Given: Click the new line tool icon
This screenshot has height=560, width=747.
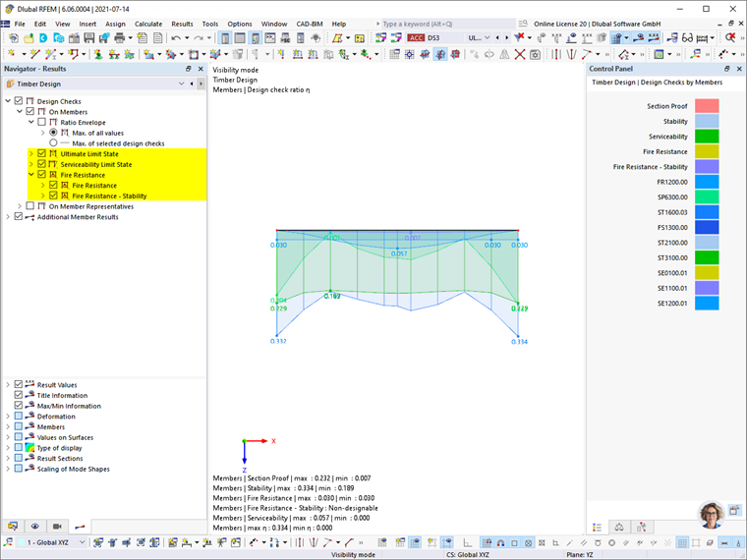Looking at the screenshot, I should pyautogui.click(x=34, y=55).
